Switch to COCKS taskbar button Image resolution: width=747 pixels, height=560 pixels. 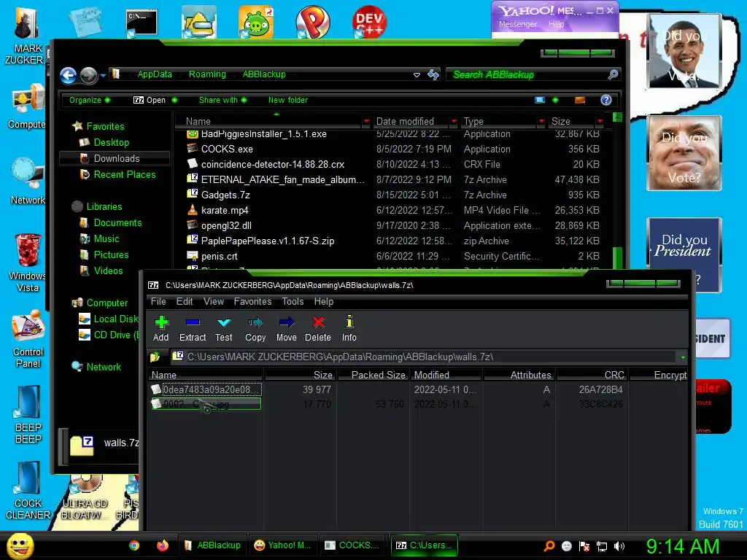[352, 545]
